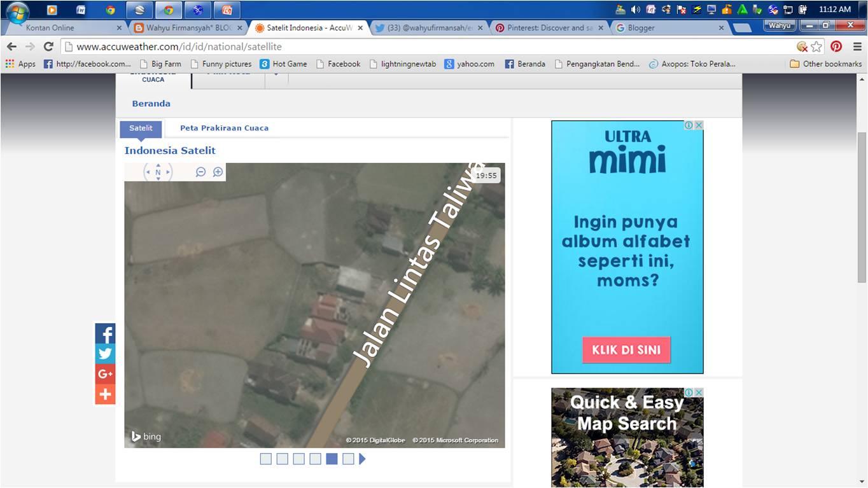Close the Satelit Indonesia AccuWeather tab
Screen dimensions: 868x488
click(360, 28)
